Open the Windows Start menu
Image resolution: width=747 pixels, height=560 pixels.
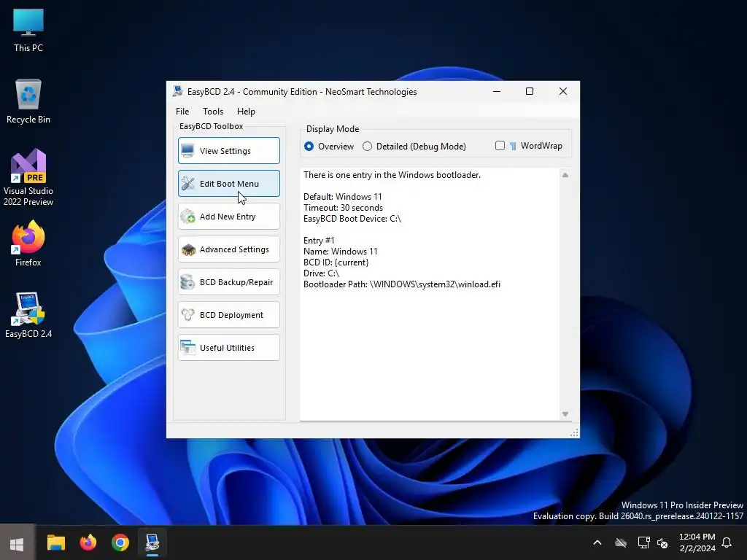18,543
